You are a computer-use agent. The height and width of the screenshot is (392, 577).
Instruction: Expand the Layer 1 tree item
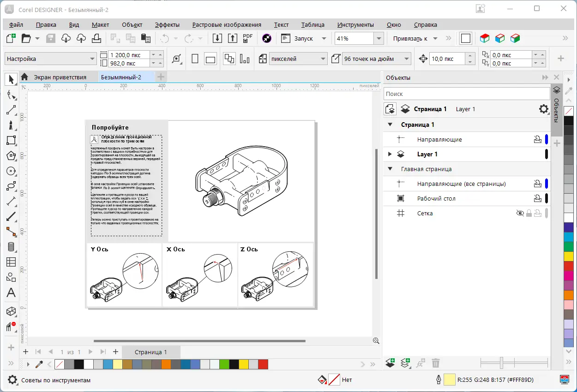[x=390, y=154]
